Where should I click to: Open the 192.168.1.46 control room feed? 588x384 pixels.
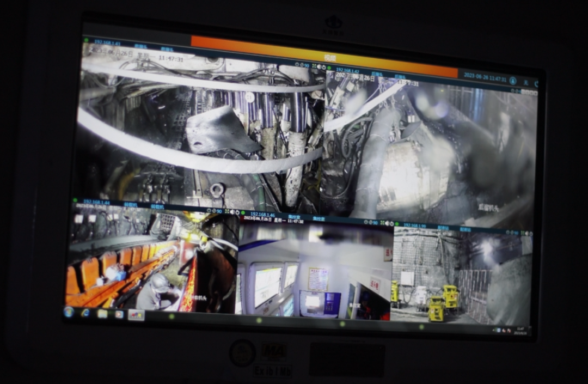pyautogui.click(x=315, y=269)
